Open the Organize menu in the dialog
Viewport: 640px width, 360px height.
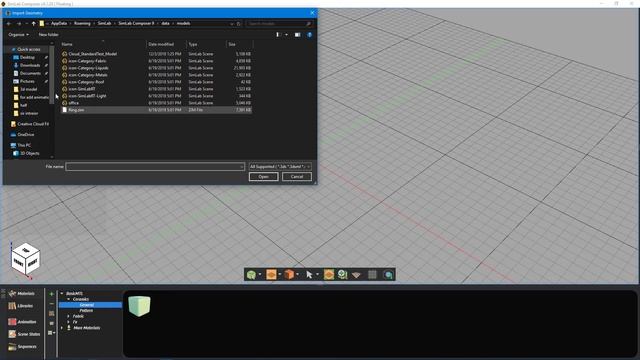click(18, 35)
